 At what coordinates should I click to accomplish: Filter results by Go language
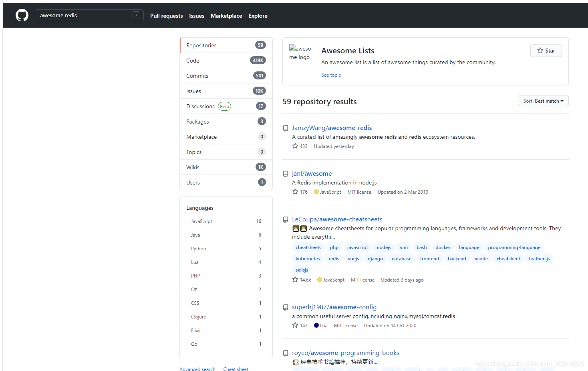226,344
